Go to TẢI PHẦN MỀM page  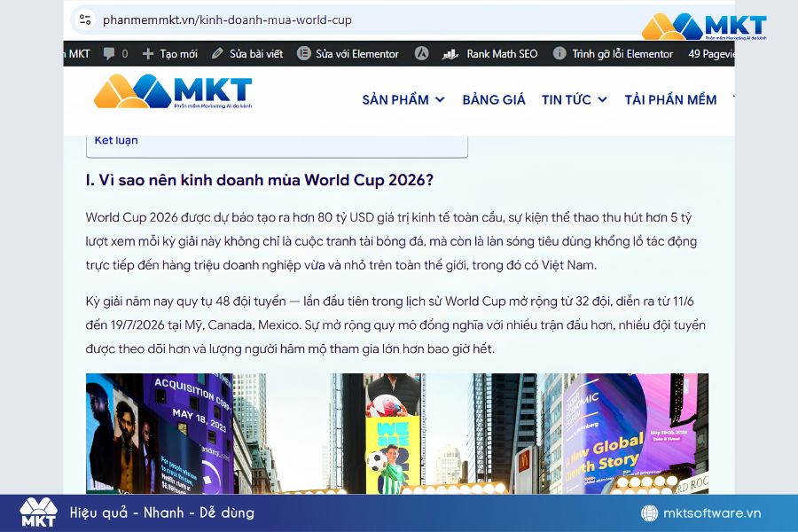[671, 100]
